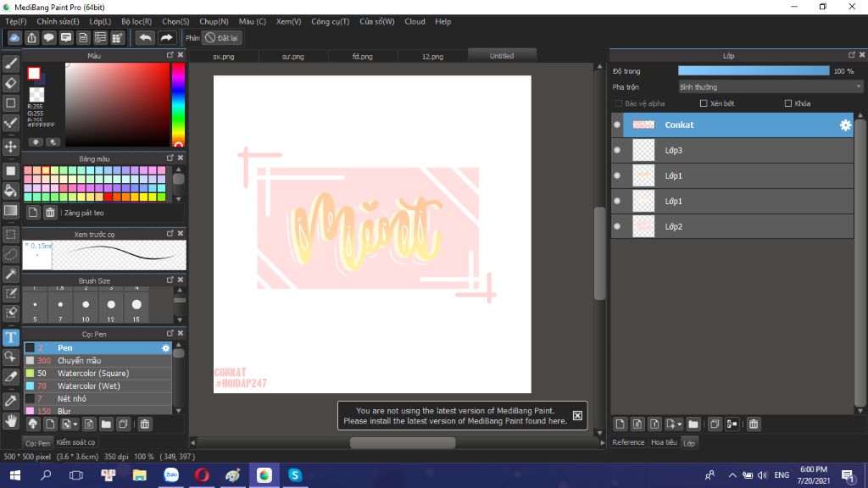
Task: Hide the Lớp2 layer
Action: (617, 226)
